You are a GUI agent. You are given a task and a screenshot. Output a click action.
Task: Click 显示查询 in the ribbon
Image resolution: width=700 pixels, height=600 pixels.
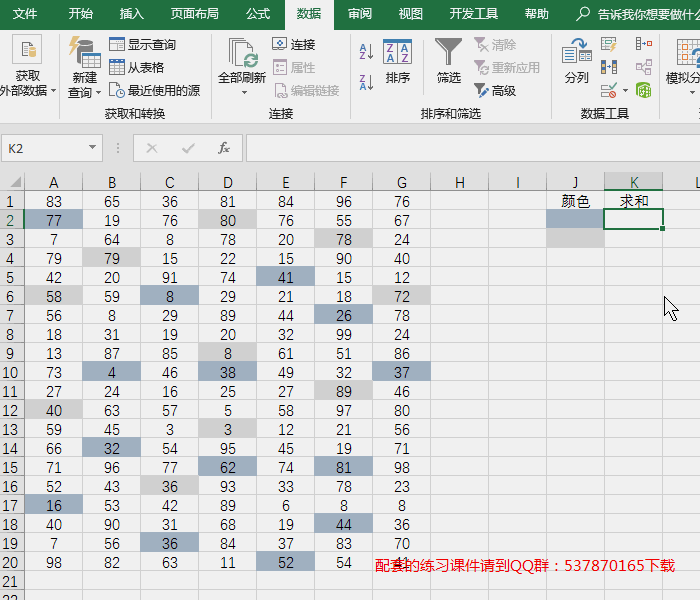click(x=142, y=44)
